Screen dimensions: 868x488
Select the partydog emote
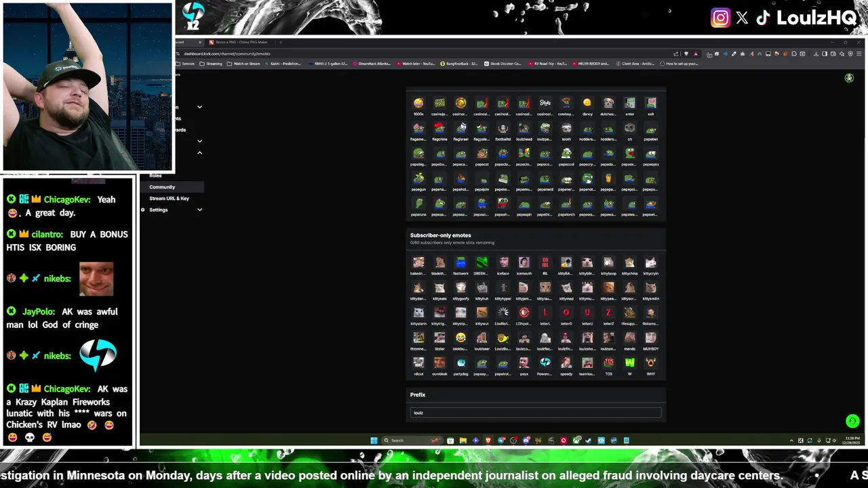[x=461, y=363]
